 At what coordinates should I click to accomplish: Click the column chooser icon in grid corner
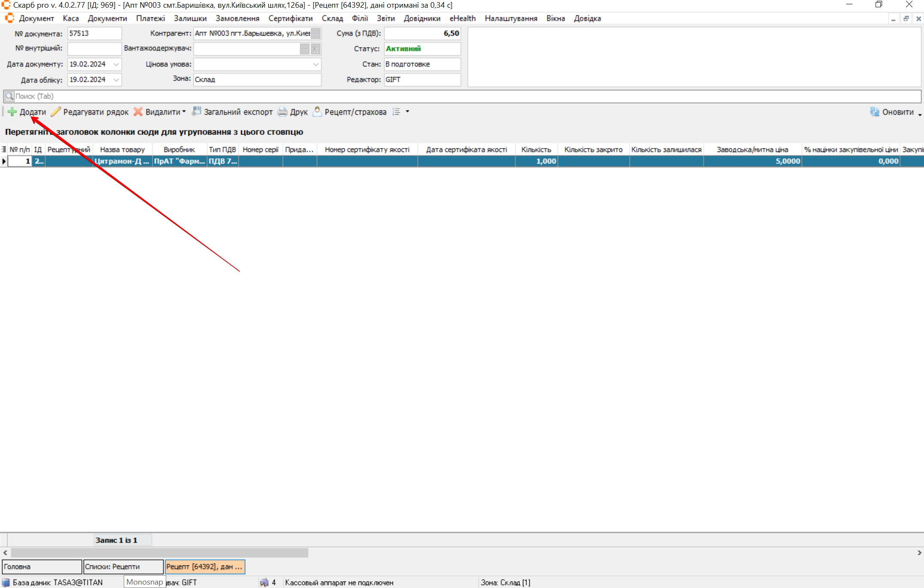[x=4, y=149]
